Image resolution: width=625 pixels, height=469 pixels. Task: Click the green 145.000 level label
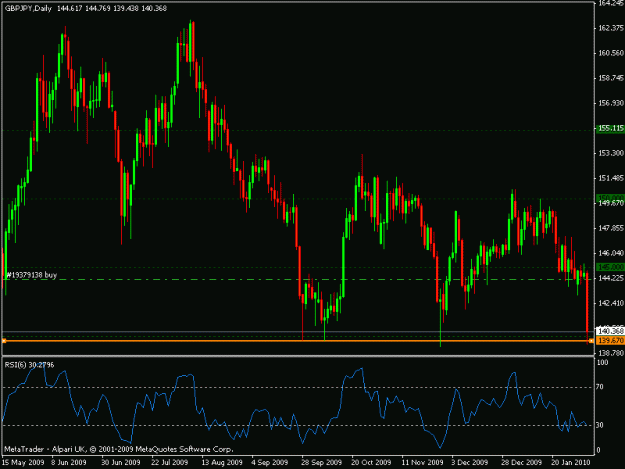coord(611,267)
